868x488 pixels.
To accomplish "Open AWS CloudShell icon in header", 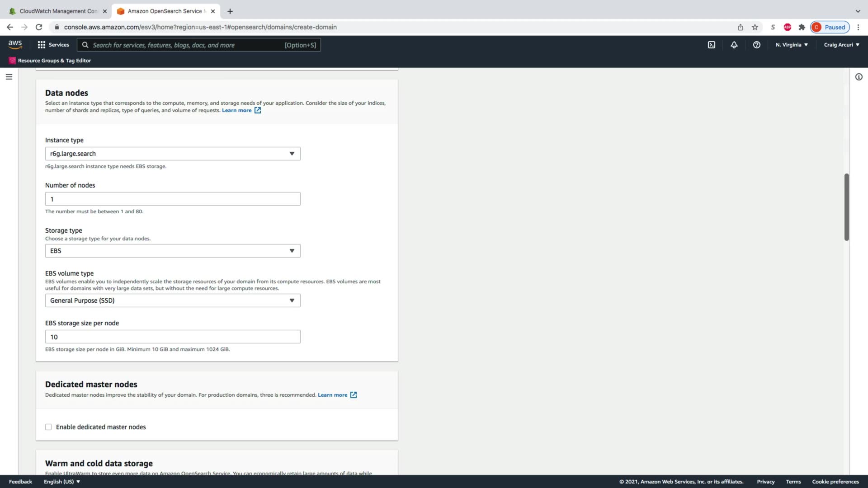I will [712, 45].
